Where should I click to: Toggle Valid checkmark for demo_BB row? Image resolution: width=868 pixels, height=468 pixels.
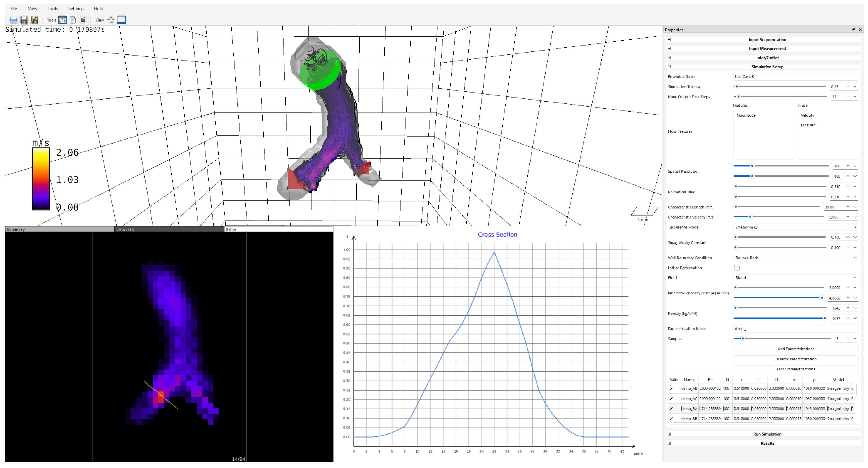(671, 419)
